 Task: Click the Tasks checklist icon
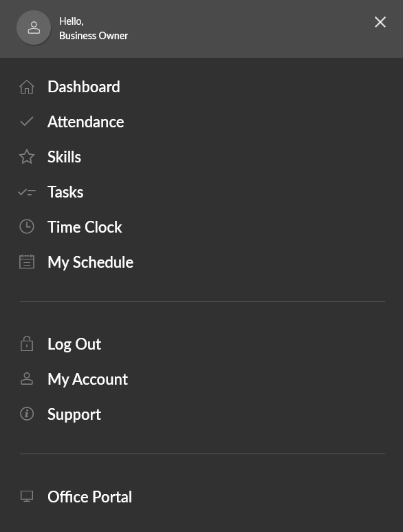pyautogui.click(x=27, y=193)
